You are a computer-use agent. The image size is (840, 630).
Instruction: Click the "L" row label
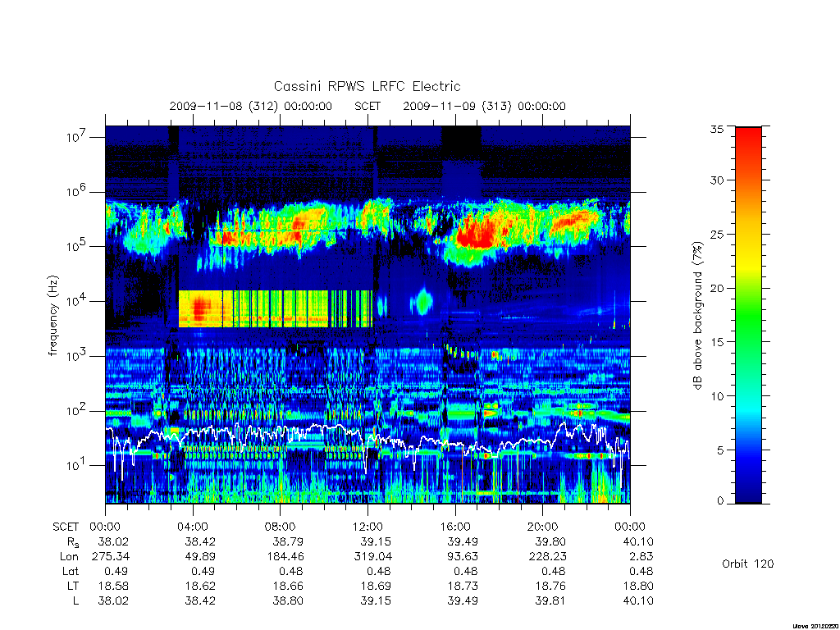[x=75, y=600]
